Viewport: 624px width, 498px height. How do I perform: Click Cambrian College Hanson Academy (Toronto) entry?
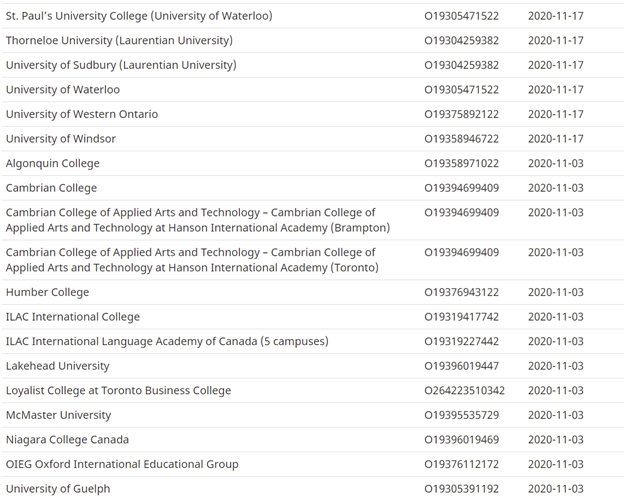pos(190,260)
